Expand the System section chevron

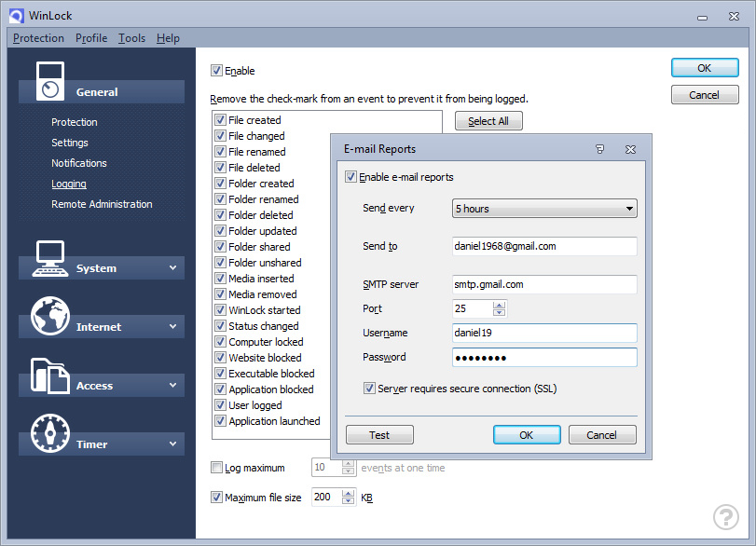tap(172, 268)
